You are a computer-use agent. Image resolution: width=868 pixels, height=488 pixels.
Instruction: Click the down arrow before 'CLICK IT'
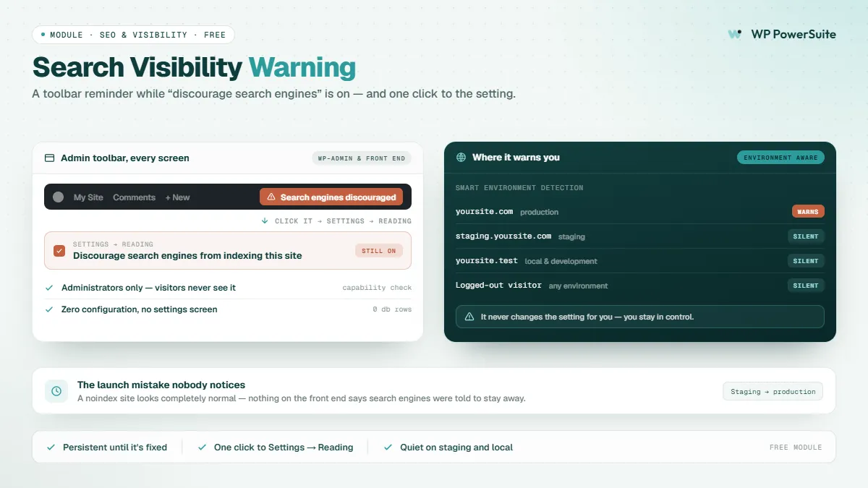(265, 221)
